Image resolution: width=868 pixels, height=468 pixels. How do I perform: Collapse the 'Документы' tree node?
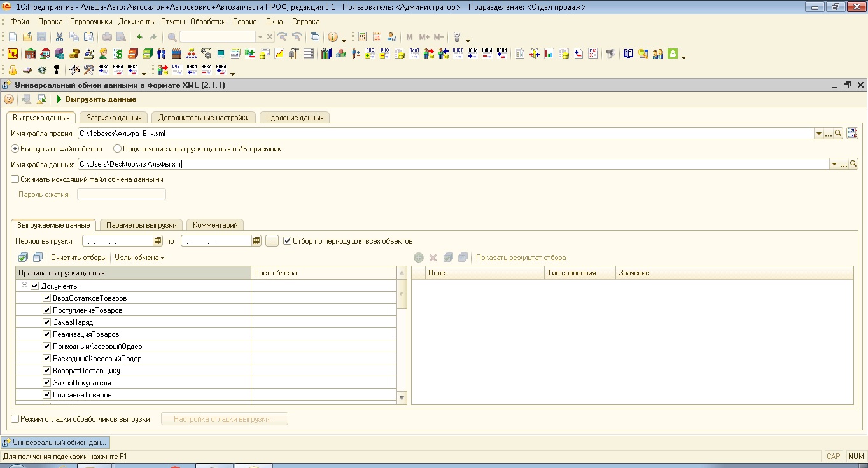pyautogui.click(x=24, y=286)
